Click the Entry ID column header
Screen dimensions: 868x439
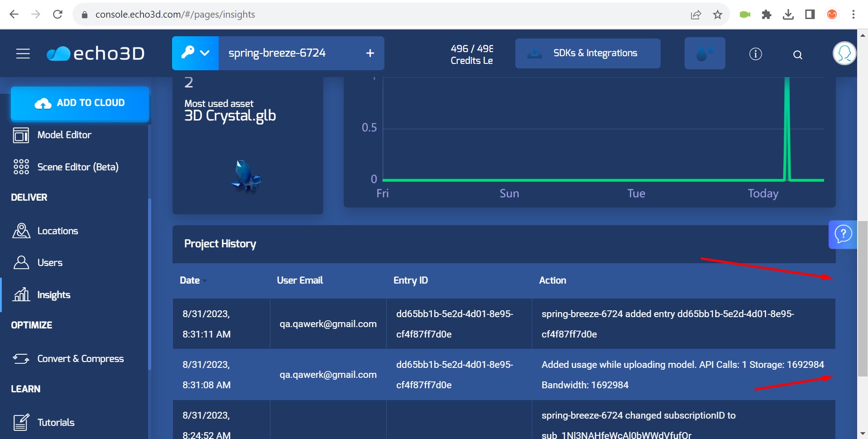coord(411,280)
